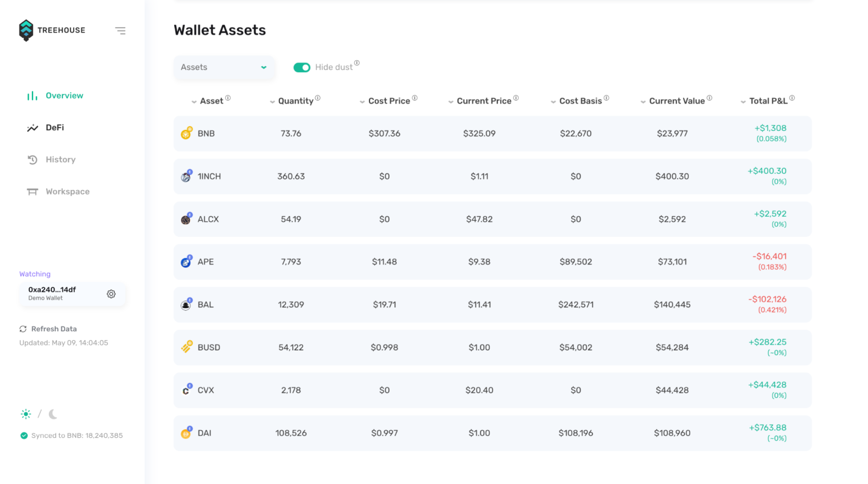Open wallet settings gear icon
Screen dimensions: 868x484
(111, 294)
